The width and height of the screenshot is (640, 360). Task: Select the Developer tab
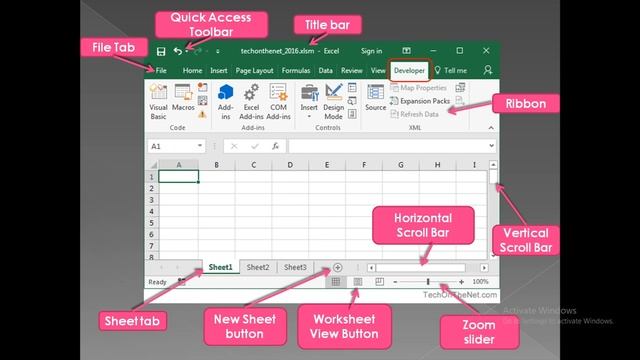(409, 71)
